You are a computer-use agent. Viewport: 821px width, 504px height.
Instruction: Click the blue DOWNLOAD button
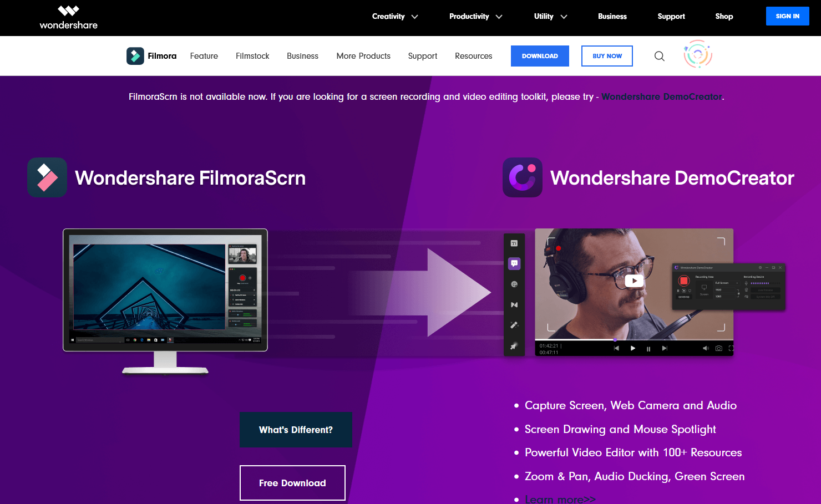tap(540, 56)
